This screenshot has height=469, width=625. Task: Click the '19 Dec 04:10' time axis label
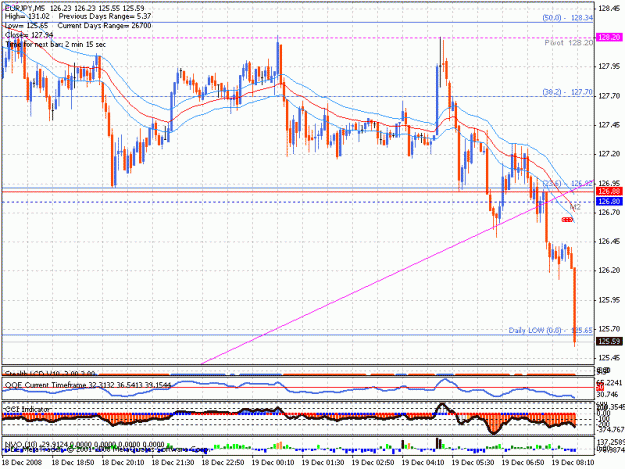pyautogui.click(x=423, y=463)
